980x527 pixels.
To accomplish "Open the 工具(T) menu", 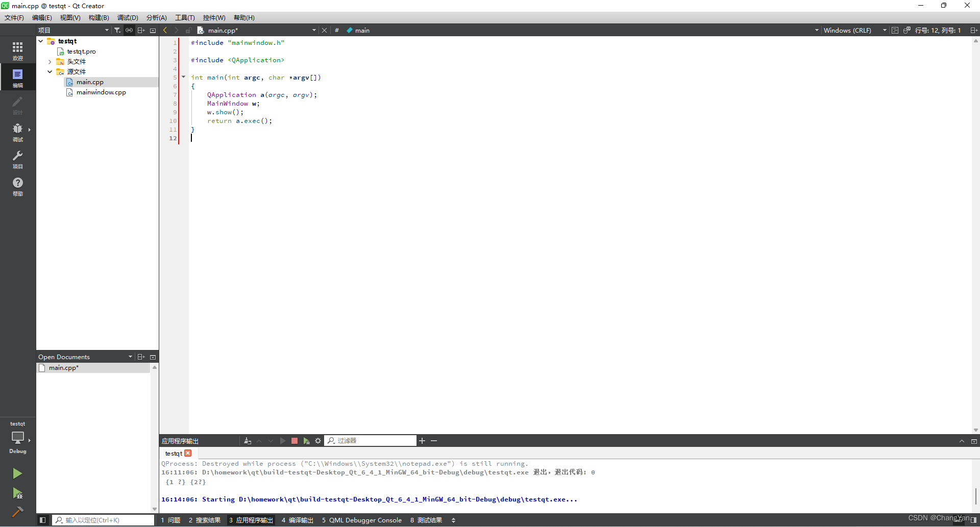I will pyautogui.click(x=185, y=18).
